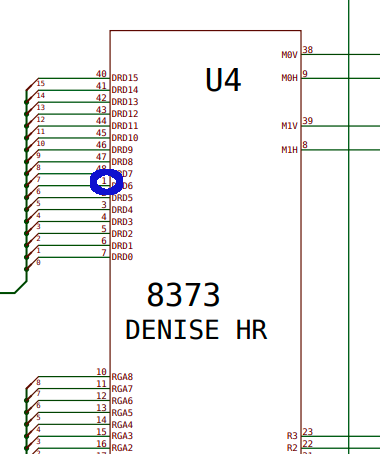Click pin number 47 beside DRD8
Viewport: 380px width, 454px height.
point(101,157)
